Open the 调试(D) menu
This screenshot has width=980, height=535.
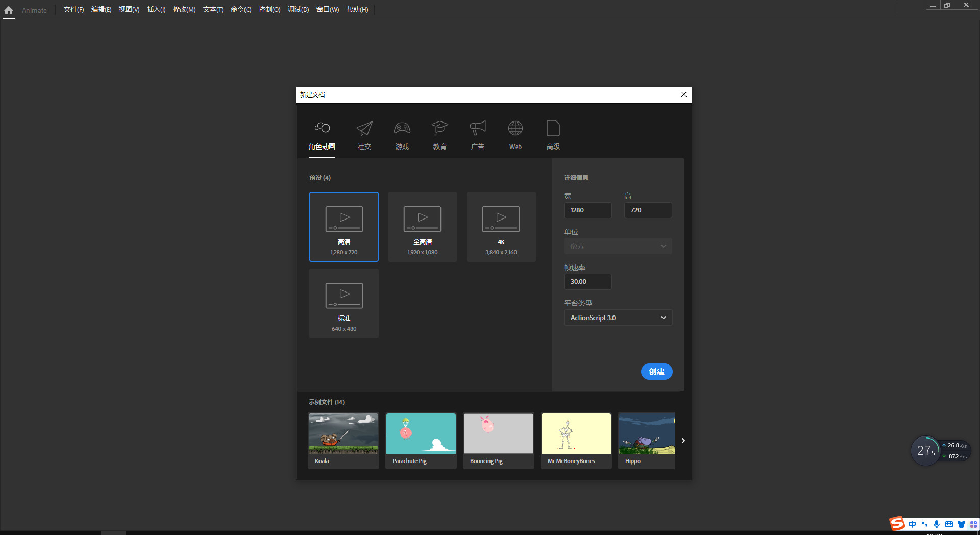tap(298, 10)
